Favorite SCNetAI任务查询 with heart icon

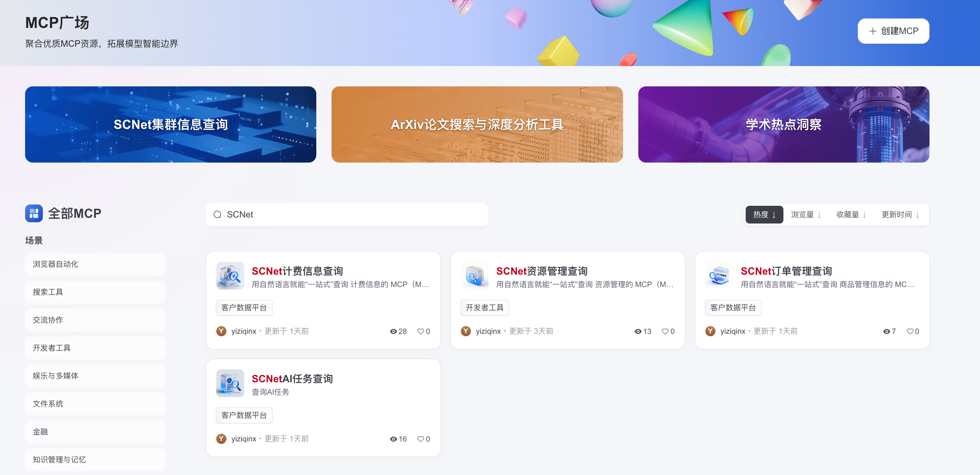[420, 439]
